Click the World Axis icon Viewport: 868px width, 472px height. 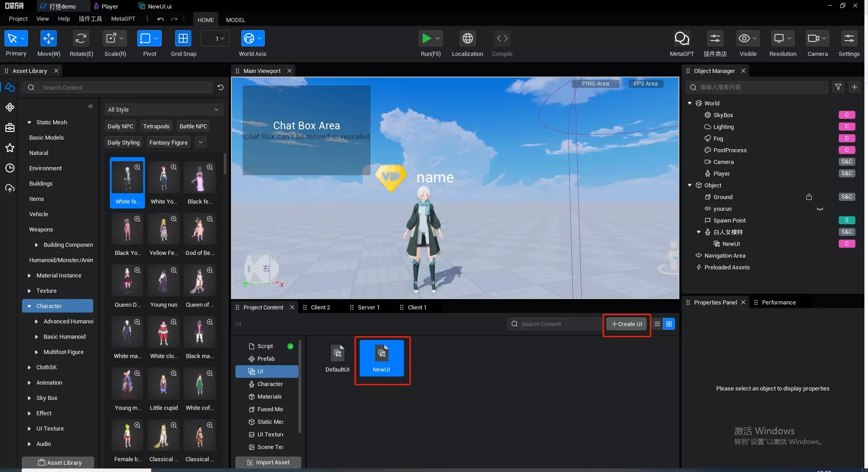tap(249, 39)
